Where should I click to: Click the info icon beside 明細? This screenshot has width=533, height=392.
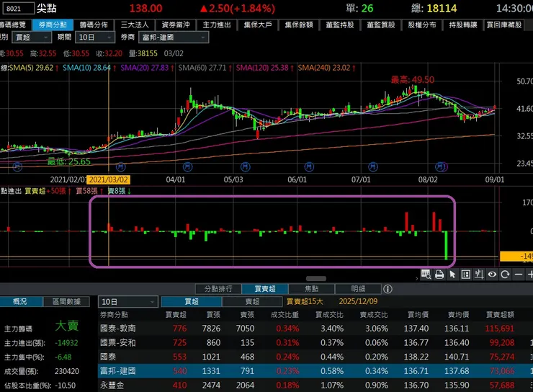[388, 289]
